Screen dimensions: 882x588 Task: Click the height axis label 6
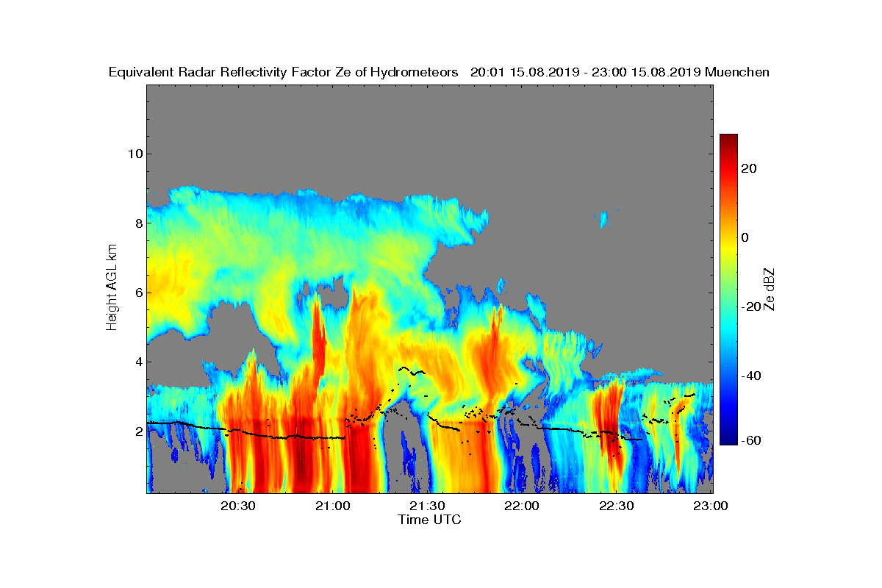click(138, 293)
